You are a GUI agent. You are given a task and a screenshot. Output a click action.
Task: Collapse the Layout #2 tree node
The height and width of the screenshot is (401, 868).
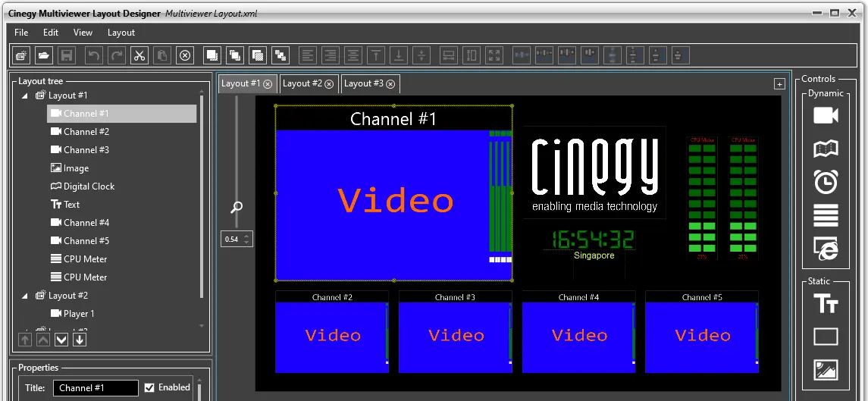[25, 296]
